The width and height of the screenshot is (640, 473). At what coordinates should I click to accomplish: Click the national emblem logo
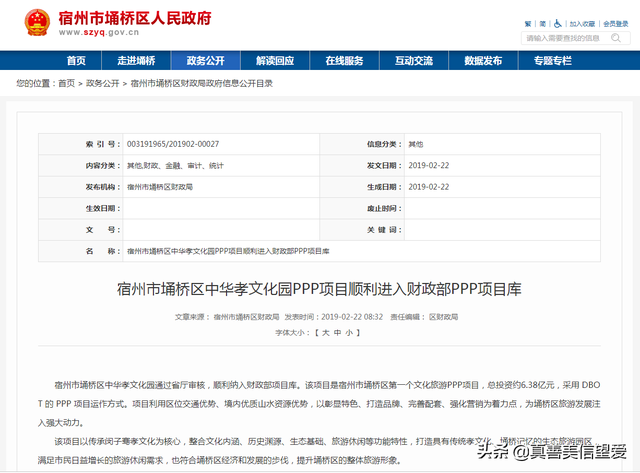tap(37, 22)
